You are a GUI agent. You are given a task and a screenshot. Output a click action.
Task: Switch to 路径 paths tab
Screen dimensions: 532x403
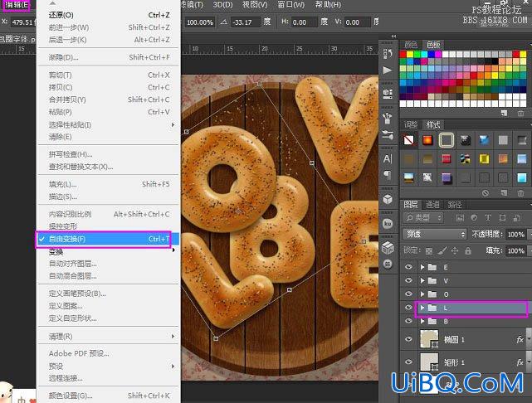[x=455, y=204]
